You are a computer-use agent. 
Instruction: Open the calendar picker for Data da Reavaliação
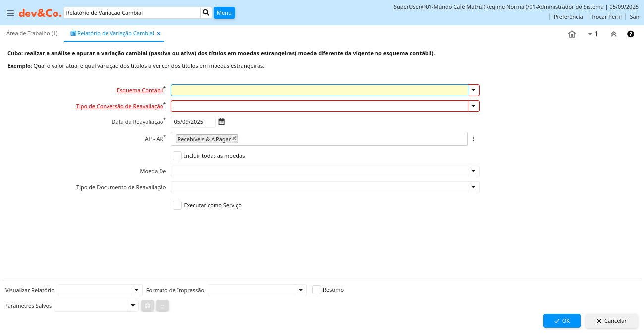point(222,122)
